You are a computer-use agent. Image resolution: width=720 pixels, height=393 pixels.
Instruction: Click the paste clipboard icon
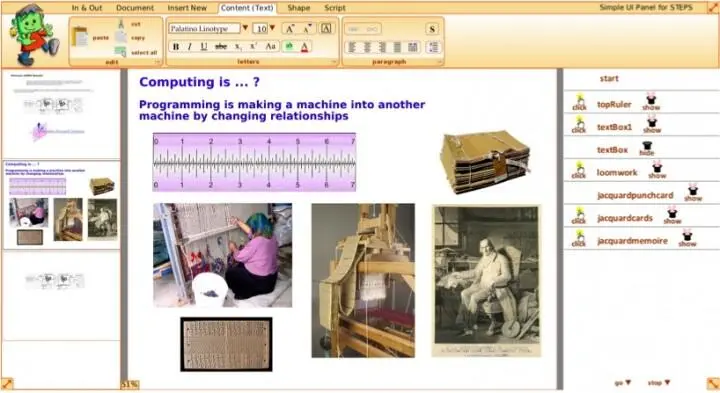coord(80,37)
